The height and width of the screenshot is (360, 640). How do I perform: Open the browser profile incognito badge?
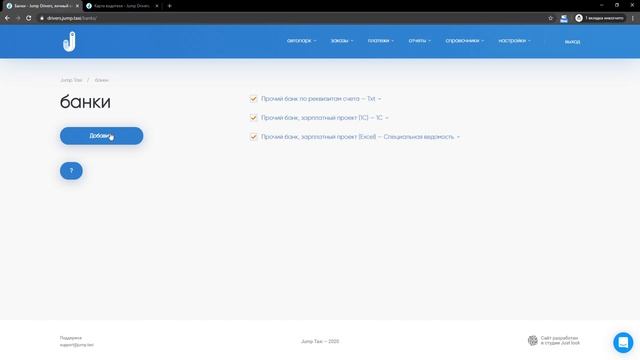click(x=599, y=18)
